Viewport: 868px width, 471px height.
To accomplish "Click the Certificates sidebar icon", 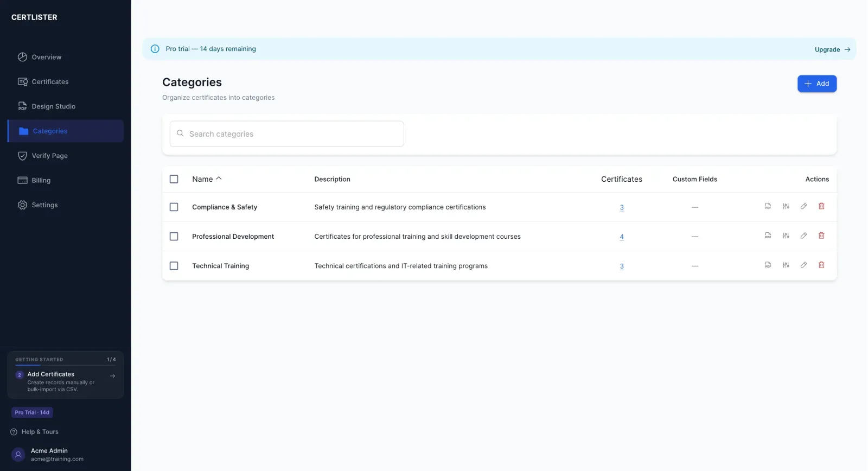I will click(22, 82).
